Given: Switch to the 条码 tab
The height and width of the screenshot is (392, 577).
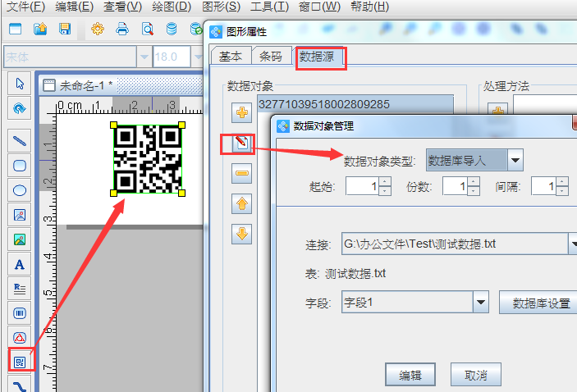Looking at the screenshot, I should [x=271, y=57].
